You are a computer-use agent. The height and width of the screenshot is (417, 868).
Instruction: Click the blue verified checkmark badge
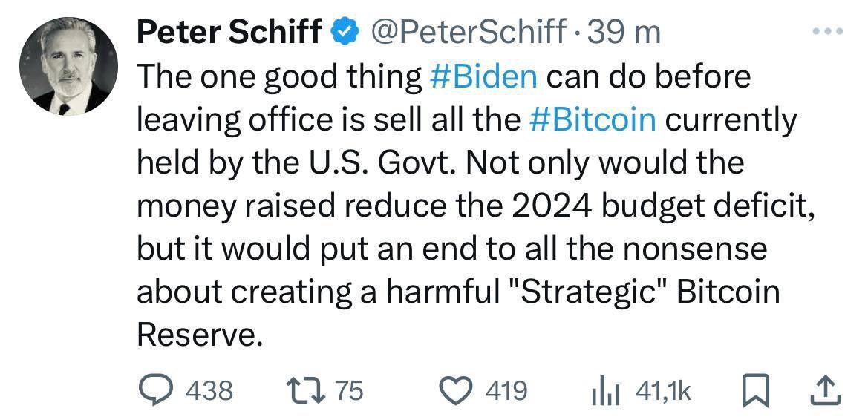coord(342,33)
